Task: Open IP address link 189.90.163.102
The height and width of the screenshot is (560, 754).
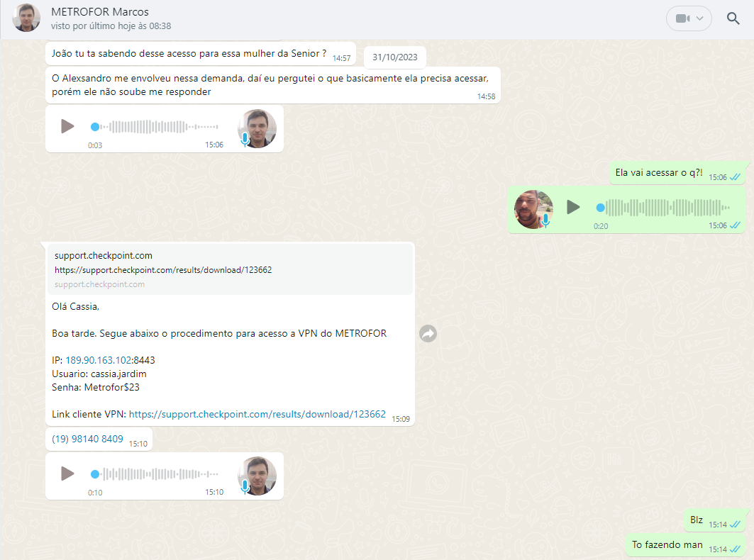Action: pos(98,360)
